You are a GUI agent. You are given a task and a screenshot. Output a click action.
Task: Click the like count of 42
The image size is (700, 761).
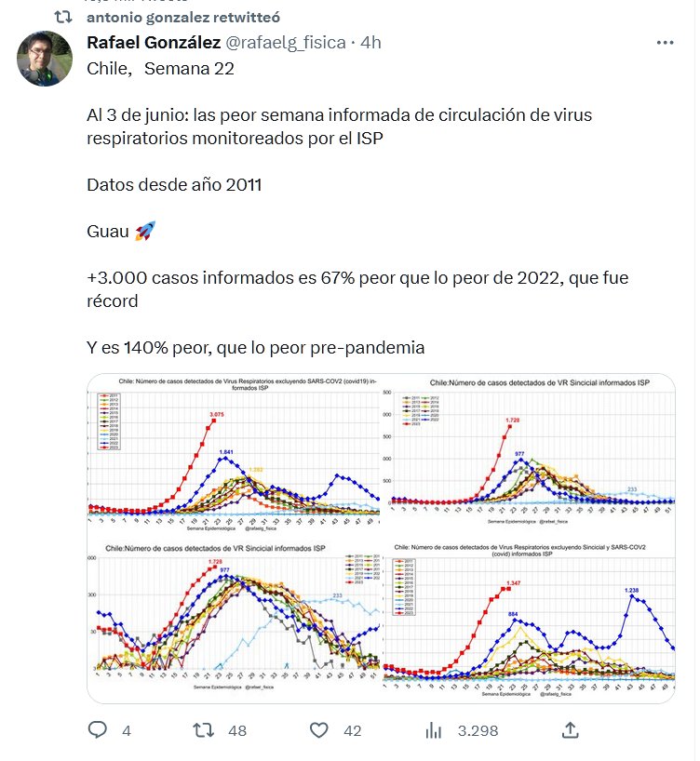tap(352, 731)
